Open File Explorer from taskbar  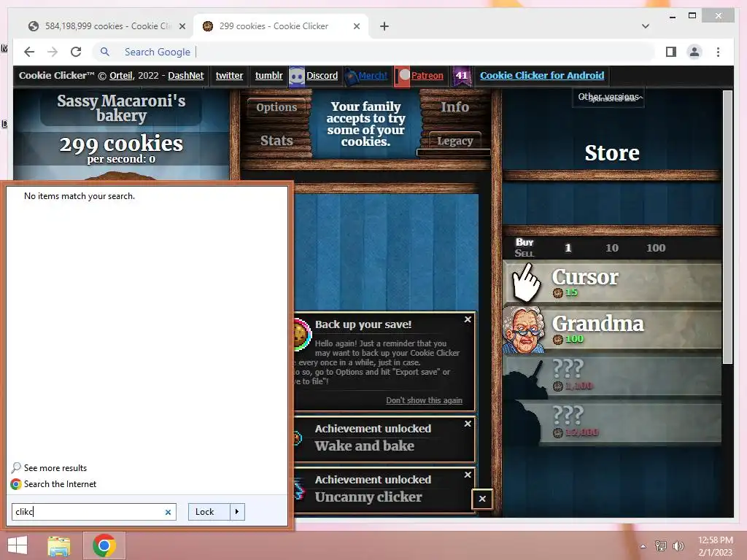coord(59,545)
